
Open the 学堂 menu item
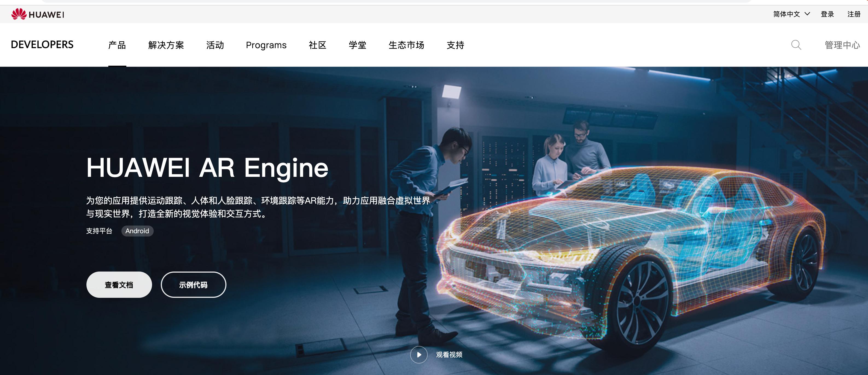point(357,45)
